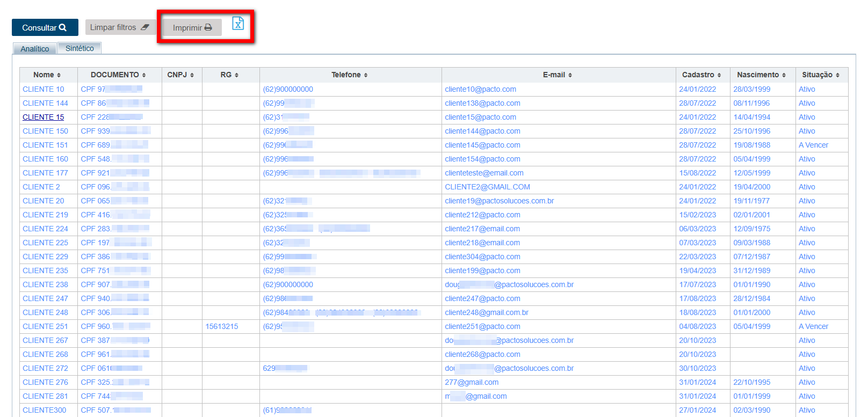Screen dimensions: 868x417
Task: Click email cliente19@pactosolucoes.com.br
Action: pos(499,201)
